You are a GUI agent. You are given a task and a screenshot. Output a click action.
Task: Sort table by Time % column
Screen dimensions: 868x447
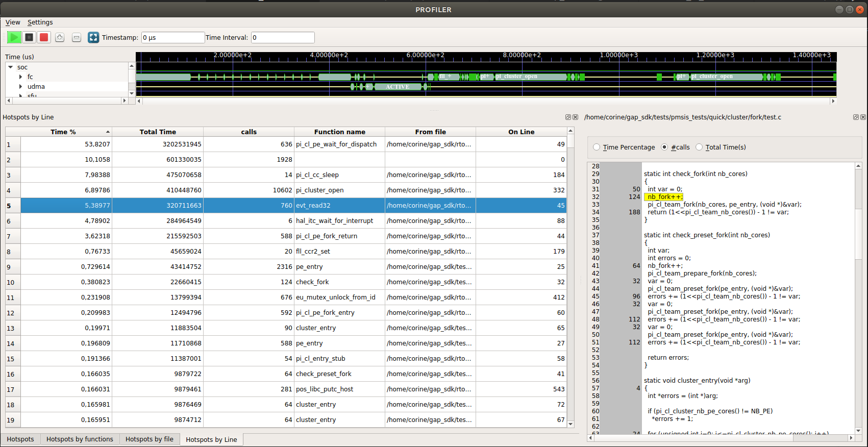66,132
